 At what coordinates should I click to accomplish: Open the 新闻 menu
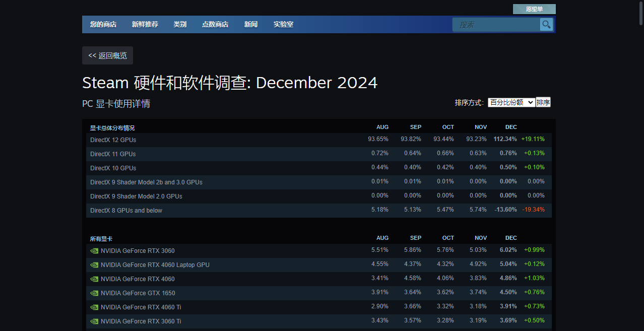pos(250,24)
